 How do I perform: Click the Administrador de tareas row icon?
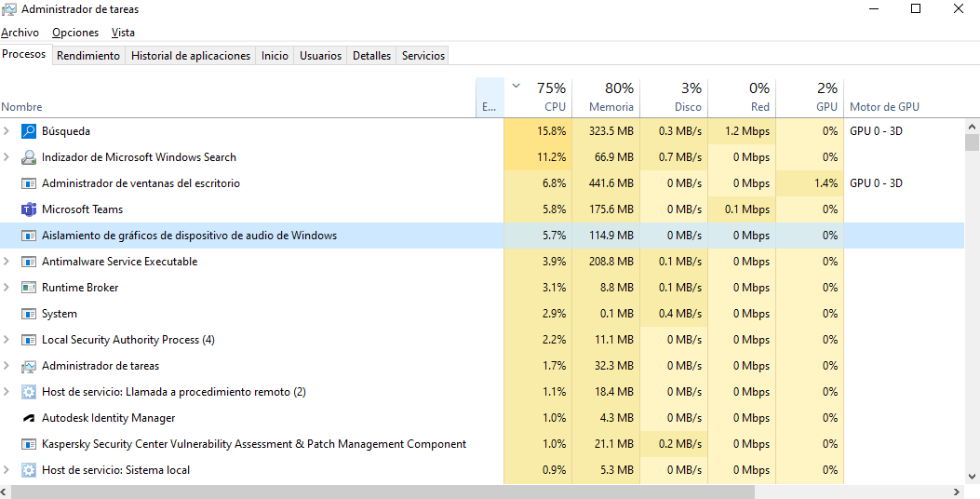(29, 367)
